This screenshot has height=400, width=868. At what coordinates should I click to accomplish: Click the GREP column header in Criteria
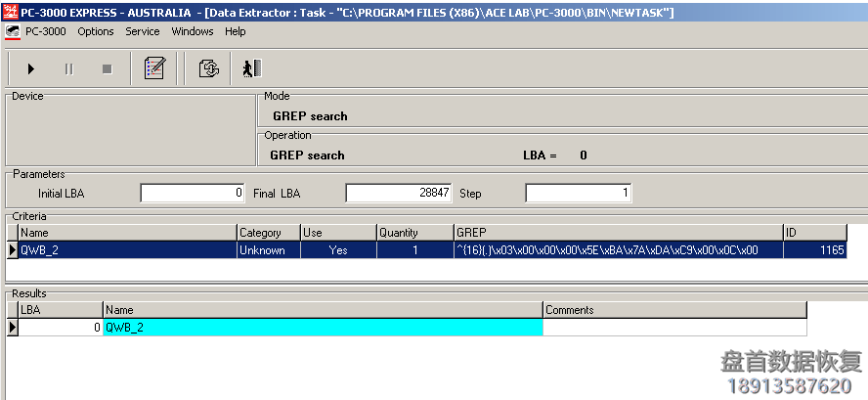point(618,233)
